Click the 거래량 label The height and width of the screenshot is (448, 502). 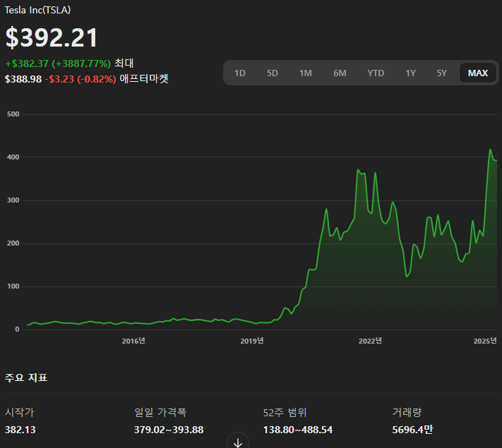407,412
